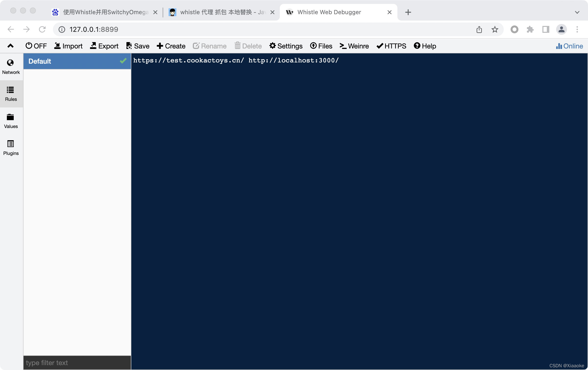Click the Network panel icon
The width and height of the screenshot is (588, 370).
point(11,66)
